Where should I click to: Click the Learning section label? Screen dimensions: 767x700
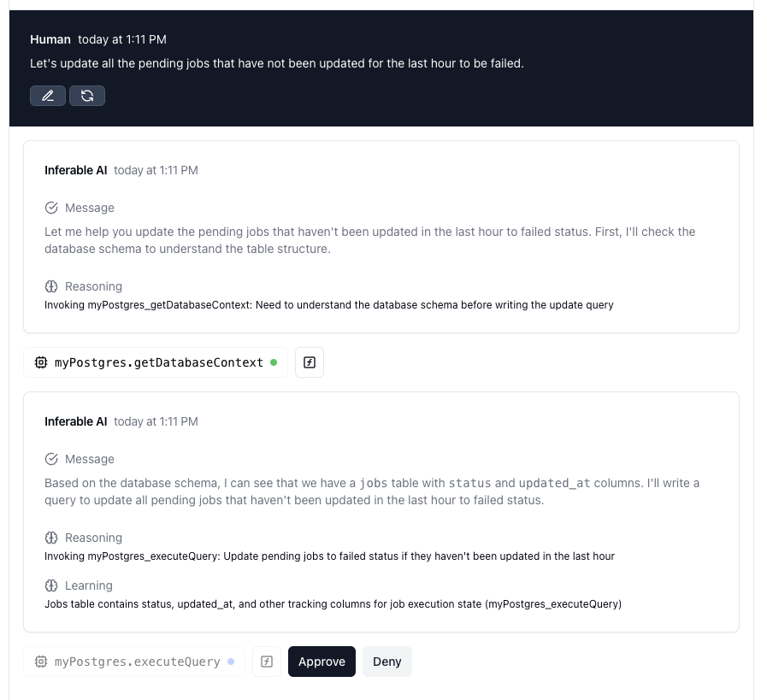pyautogui.click(x=89, y=585)
